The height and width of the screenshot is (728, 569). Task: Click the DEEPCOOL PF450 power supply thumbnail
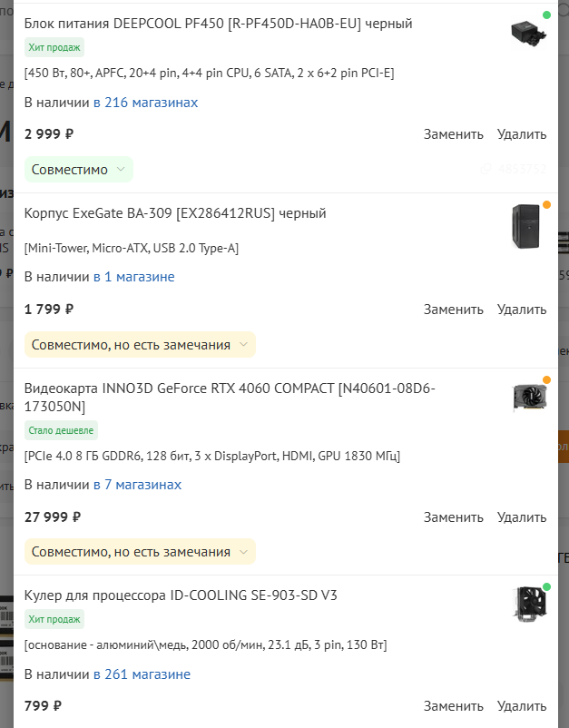point(526,34)
